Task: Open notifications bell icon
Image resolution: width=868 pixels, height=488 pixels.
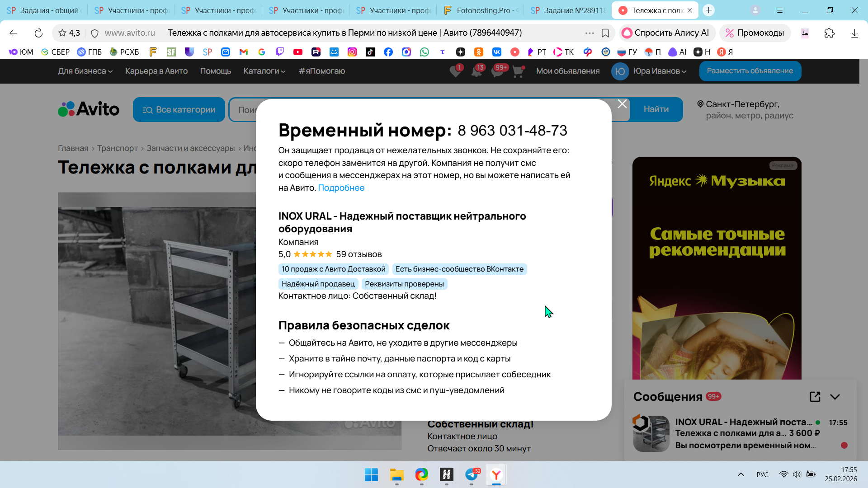Action: coord(476,71)
